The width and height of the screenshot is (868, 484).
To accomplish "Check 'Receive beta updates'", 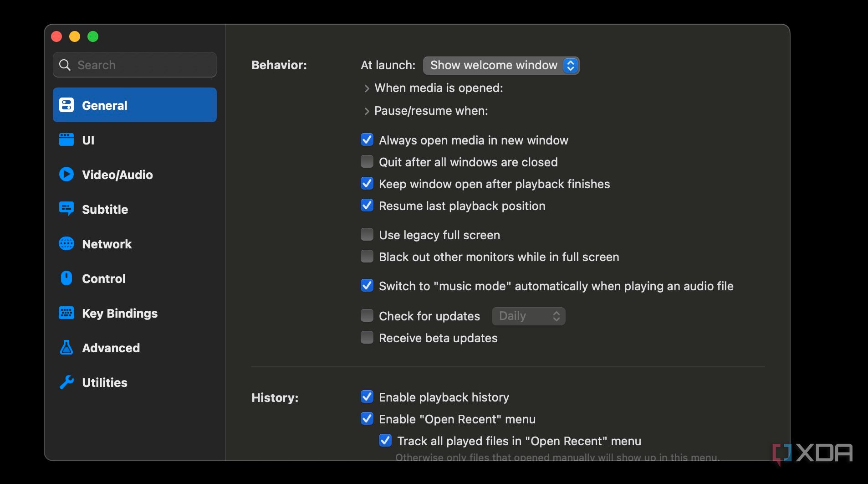I will point(367,337).
